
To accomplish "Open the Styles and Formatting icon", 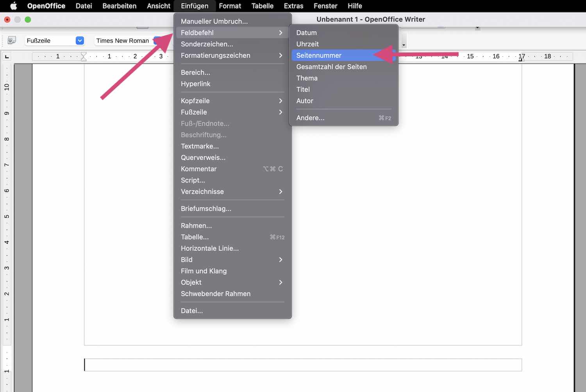I will (12, 40).
